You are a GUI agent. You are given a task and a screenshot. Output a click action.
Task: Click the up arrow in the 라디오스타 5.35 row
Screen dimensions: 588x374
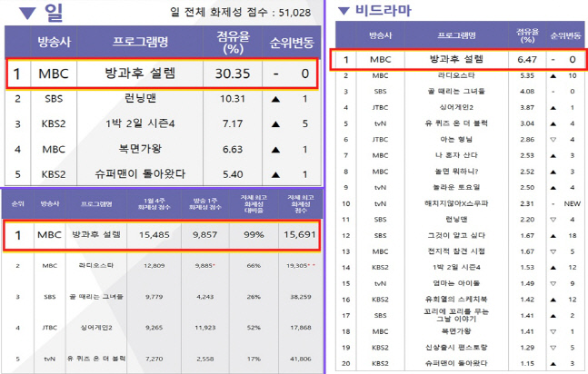tap(553, 75)
